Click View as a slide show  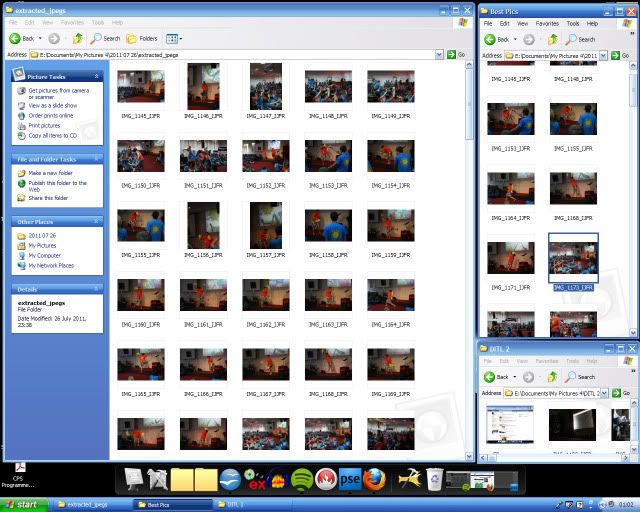[53, 105]
